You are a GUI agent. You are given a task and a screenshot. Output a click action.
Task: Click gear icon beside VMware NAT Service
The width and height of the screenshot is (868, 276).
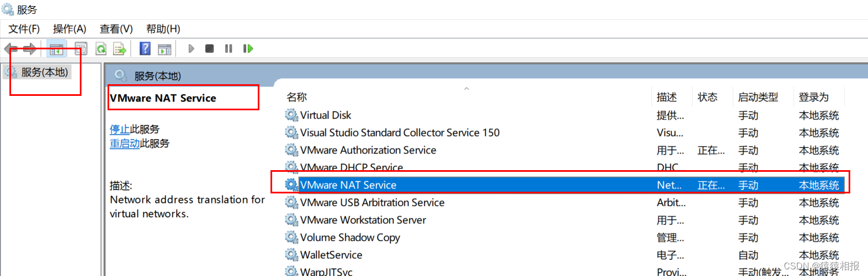(x=291, y=185)
